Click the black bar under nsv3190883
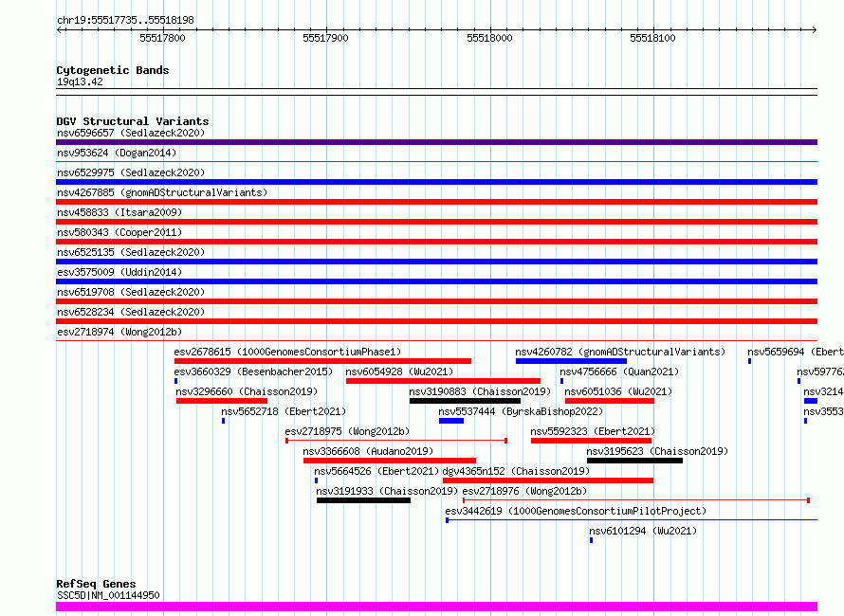This screenshot has width=844, height=616. click(465, 401)
